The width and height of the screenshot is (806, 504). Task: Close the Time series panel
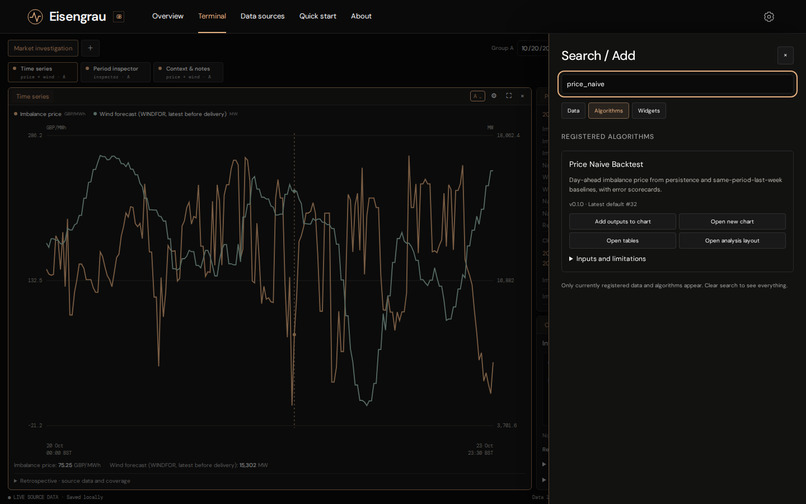522,96
